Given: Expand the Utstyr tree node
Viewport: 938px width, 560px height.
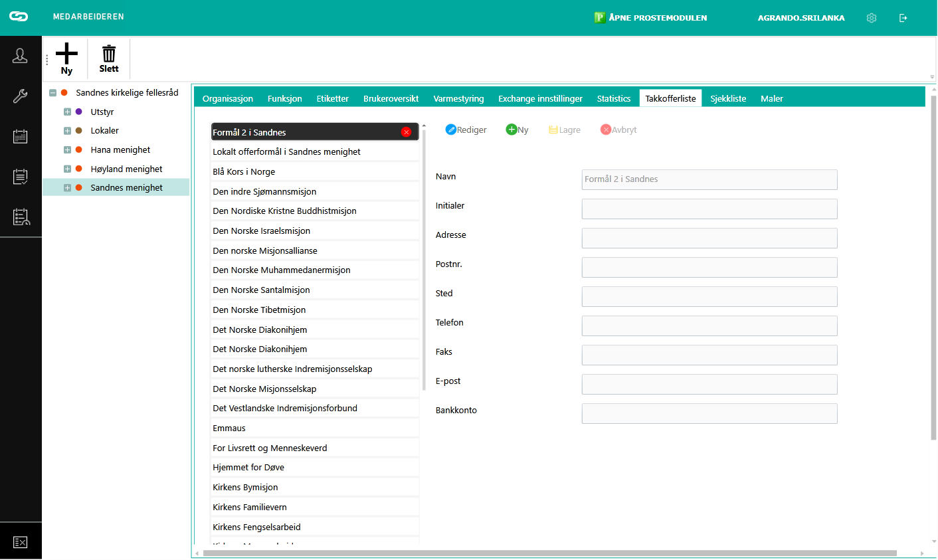Looking at the screenshot, I should pyautogui.click(x=67, y=112).
